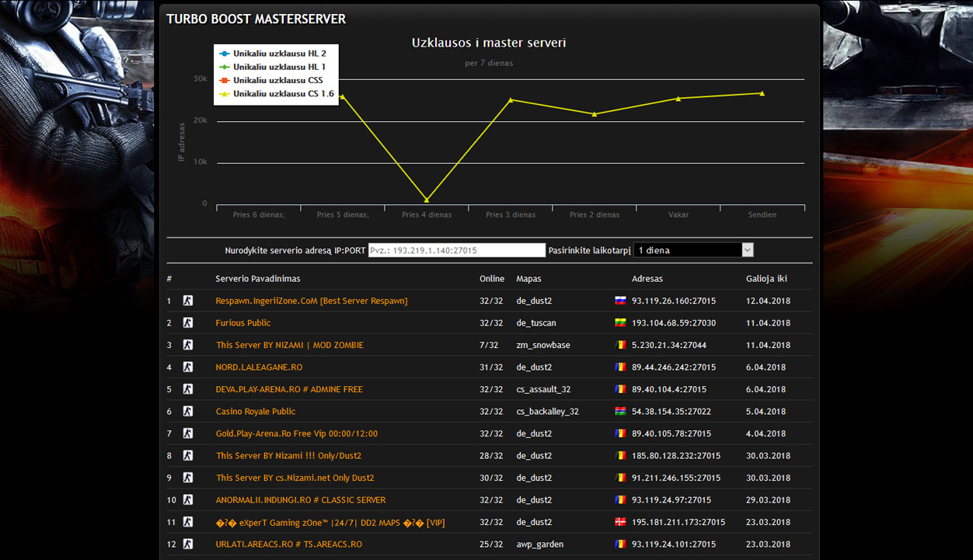Click address 54.38.154.35:27022
This screenshot has width=973, height=560.
(671, 411)
